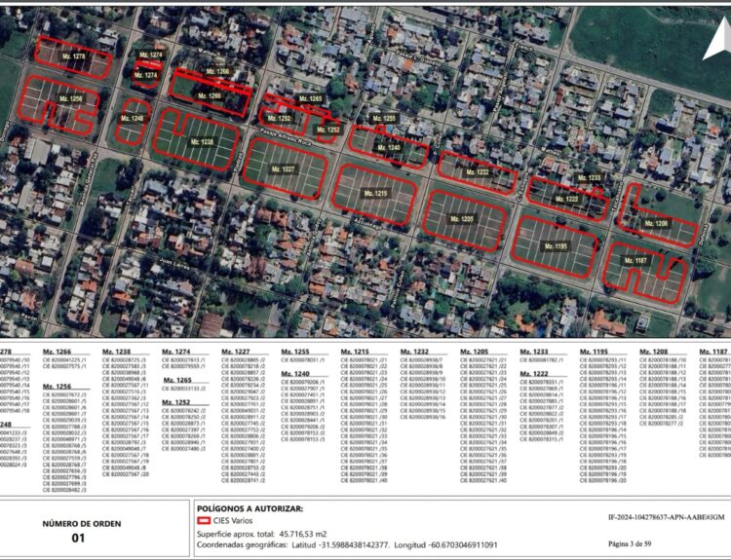
Task: Click the Mz. 1248 polygon label on map
Action: (131, 118)
